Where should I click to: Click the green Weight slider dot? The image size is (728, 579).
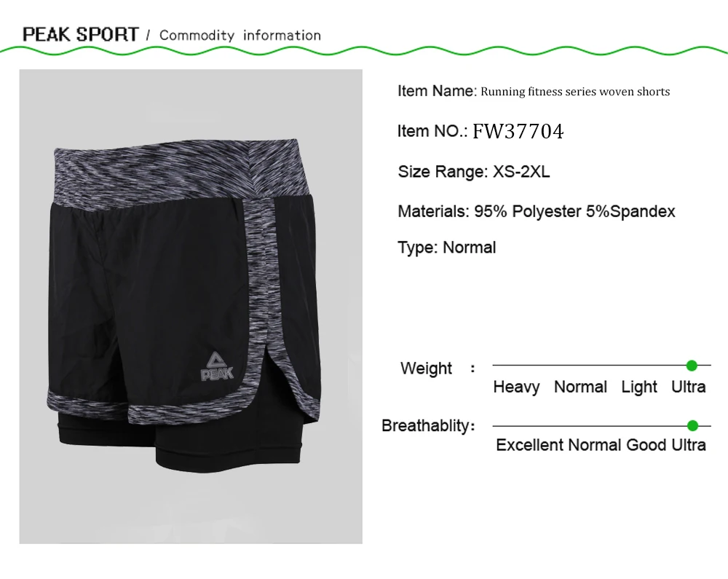tap(692, 366)
